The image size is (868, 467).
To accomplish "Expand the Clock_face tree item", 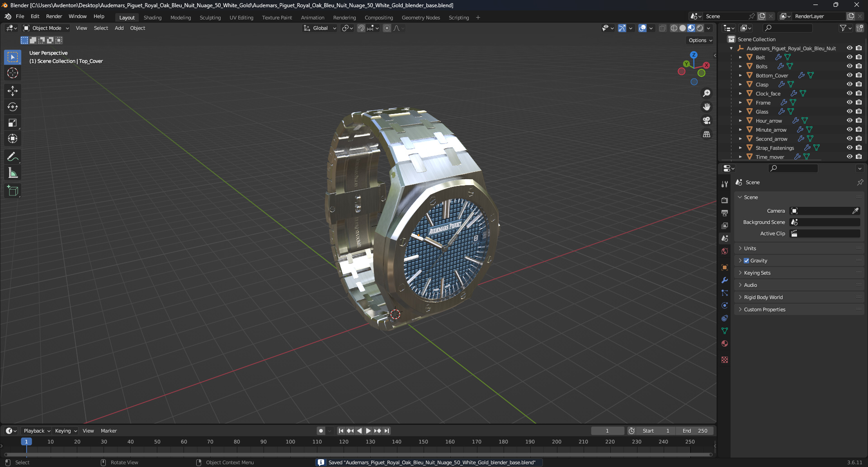I will 740,94.
